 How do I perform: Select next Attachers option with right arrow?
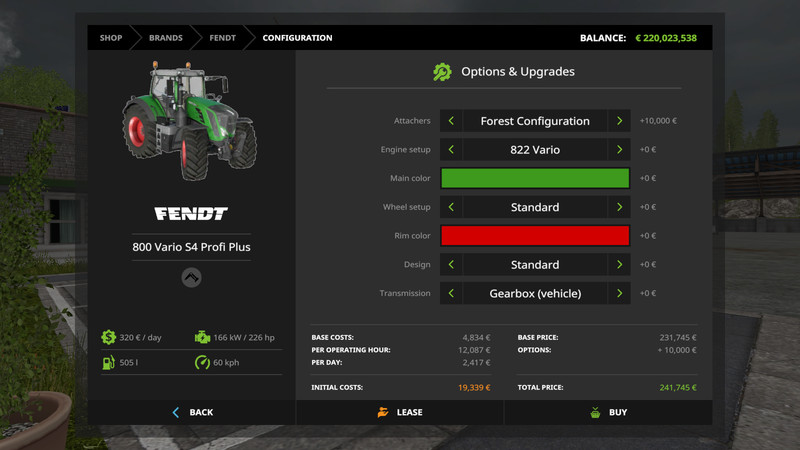(x=619, y=121)
